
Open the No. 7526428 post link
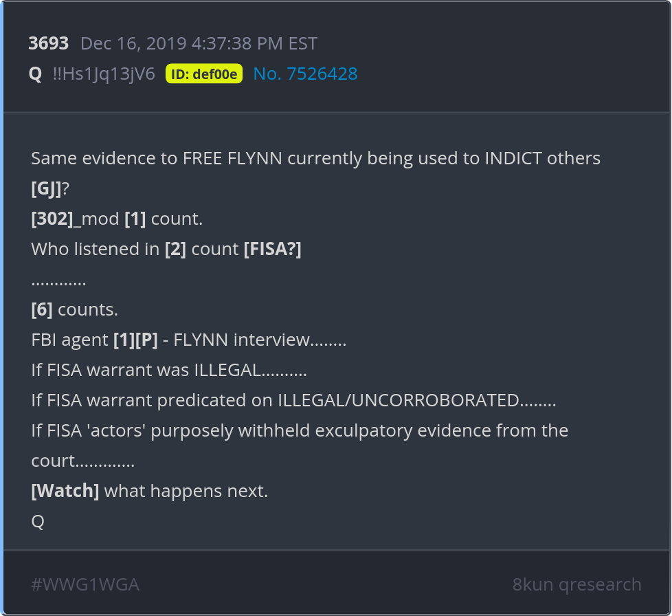point(305,74)
